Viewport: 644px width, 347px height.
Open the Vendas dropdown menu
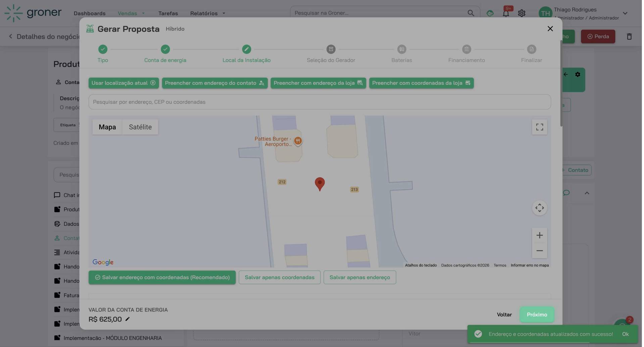coord(131,13)
